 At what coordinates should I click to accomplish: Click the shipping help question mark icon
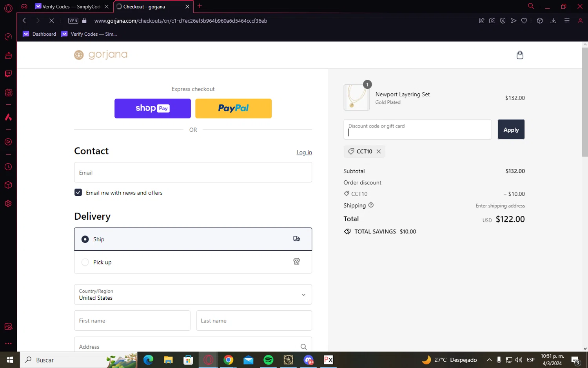[371, 205]
